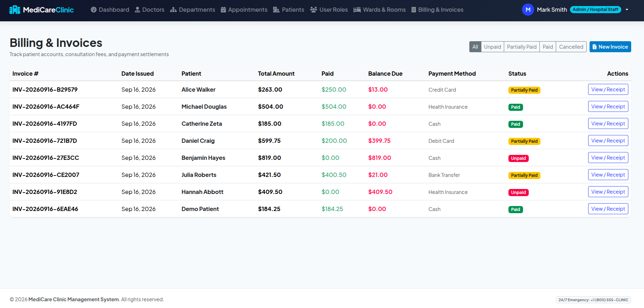The image size is (644, 308).
Task: Click invoice number INV-20260916-B29579
Action: coord(45,90)
